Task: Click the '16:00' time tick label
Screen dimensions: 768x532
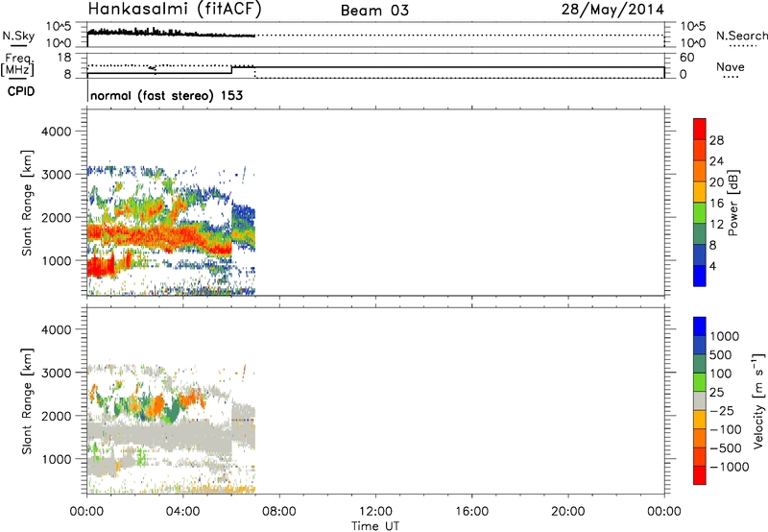Action: pos(471,512)
